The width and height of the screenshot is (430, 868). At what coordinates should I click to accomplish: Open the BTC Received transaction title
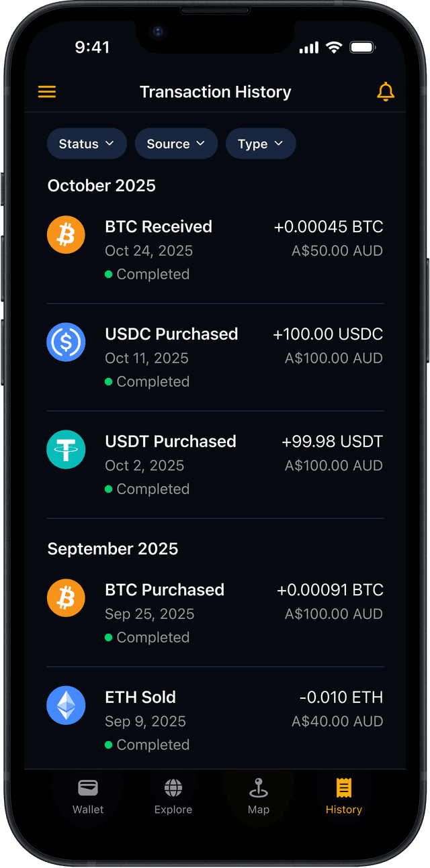click(159, 227)
